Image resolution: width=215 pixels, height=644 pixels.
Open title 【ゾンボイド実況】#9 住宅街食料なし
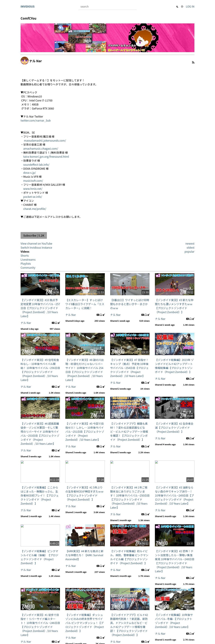[x=40, y=370]
